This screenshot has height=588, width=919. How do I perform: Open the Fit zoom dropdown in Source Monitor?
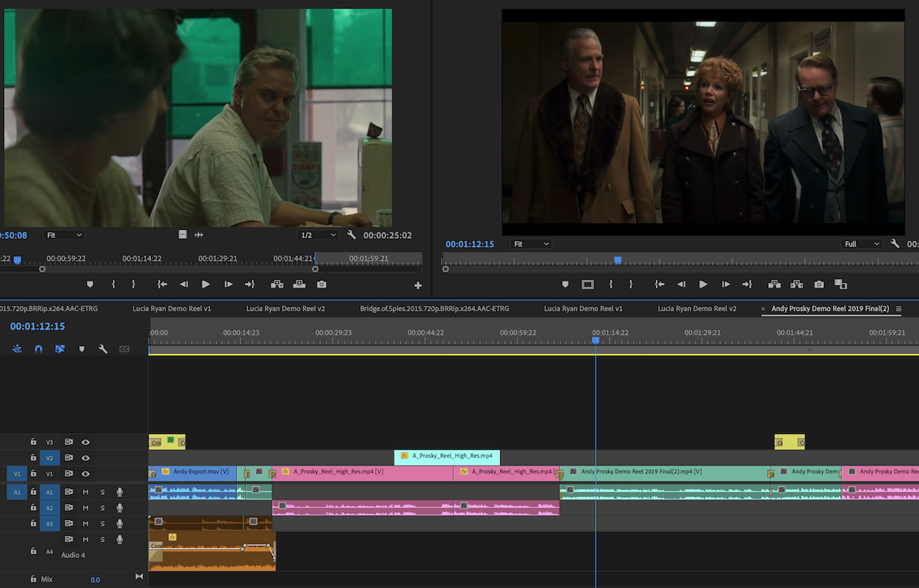coord(64,234)
